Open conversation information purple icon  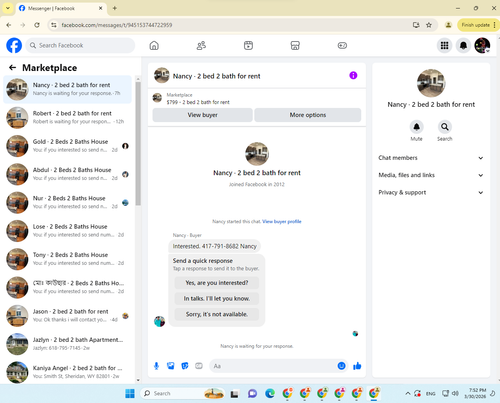point(353,75)
